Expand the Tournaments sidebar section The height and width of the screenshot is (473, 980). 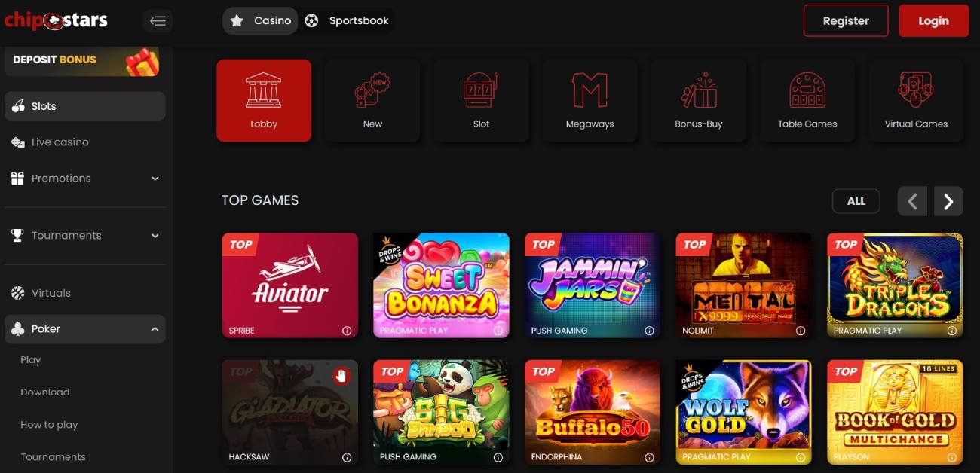coord(84,236)
